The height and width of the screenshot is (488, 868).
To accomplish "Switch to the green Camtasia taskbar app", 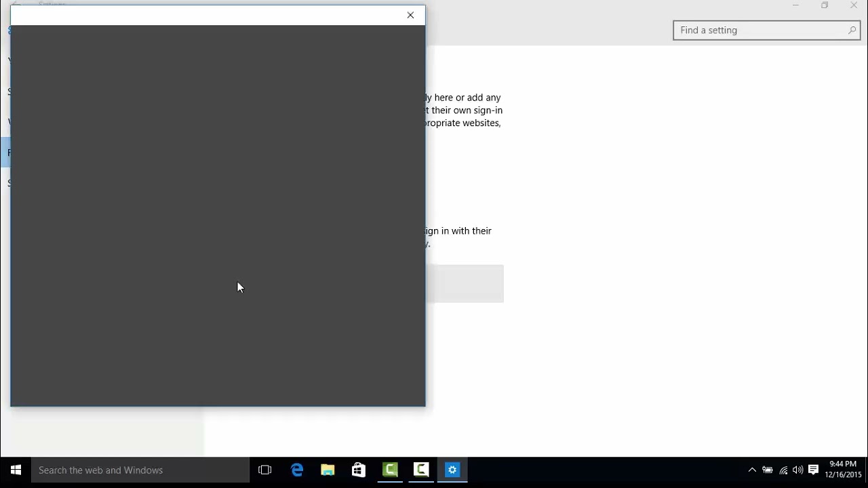I will (x=390, y=470).
